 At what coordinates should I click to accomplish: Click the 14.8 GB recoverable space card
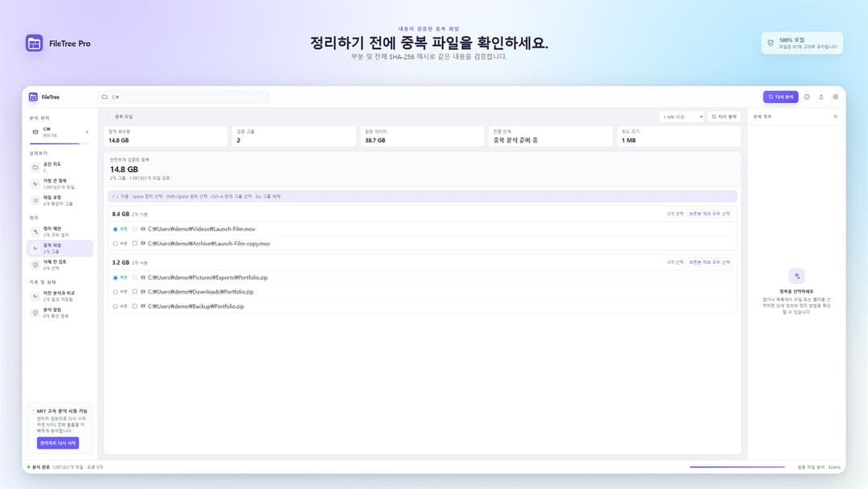click(166, 136)
